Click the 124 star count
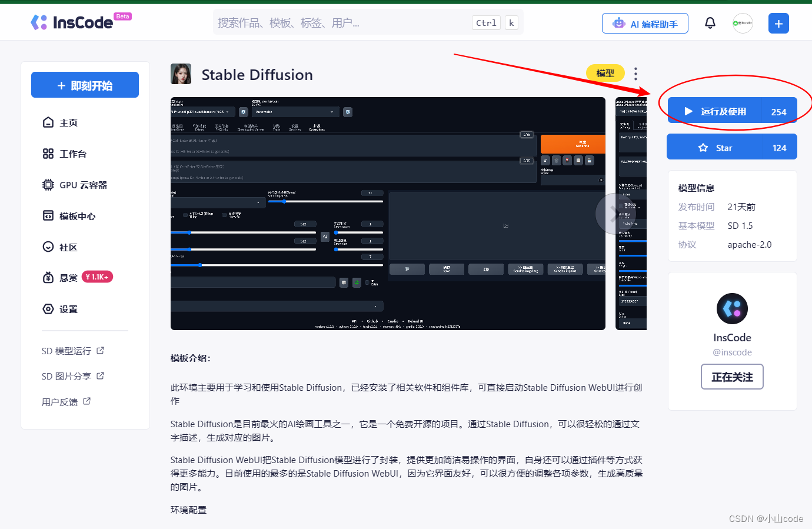 point(780,148)
